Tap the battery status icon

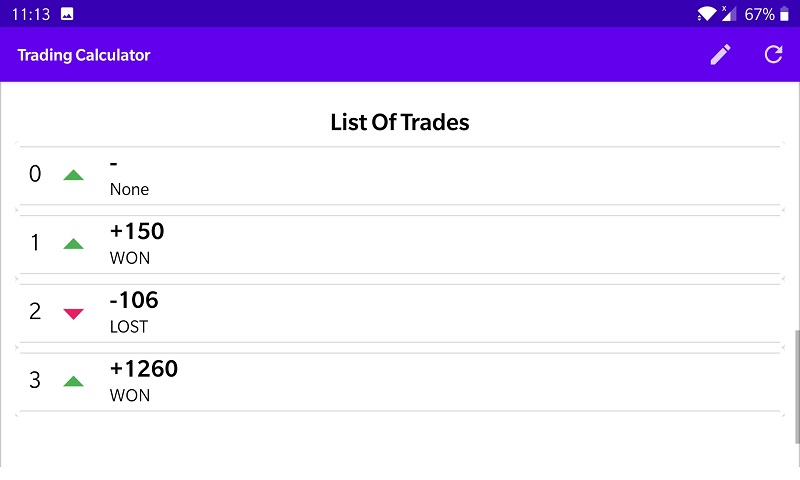click(x=784, y=14)
